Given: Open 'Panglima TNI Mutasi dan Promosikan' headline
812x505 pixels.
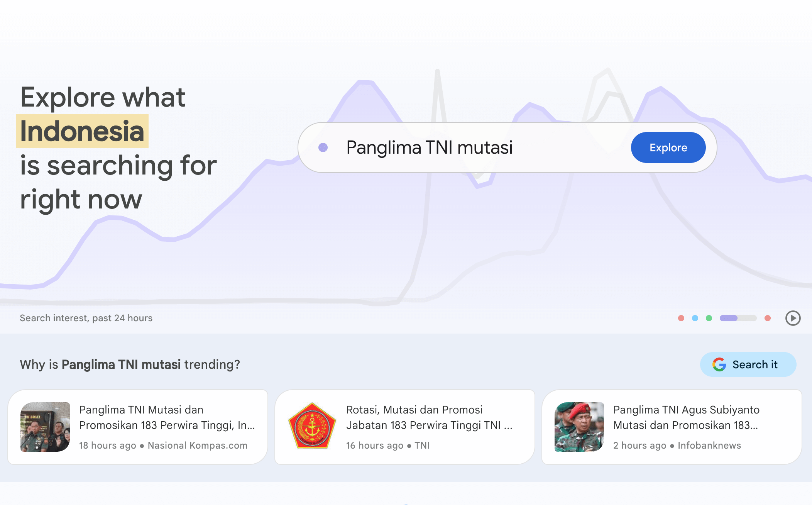Looking at the screenshot, I should pyautogui.click(x=167, y=417).
